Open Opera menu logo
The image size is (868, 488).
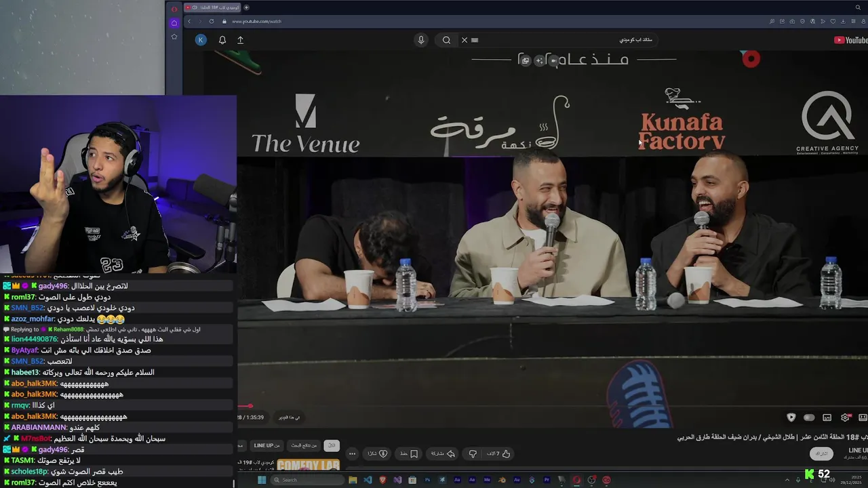point(174,9)
